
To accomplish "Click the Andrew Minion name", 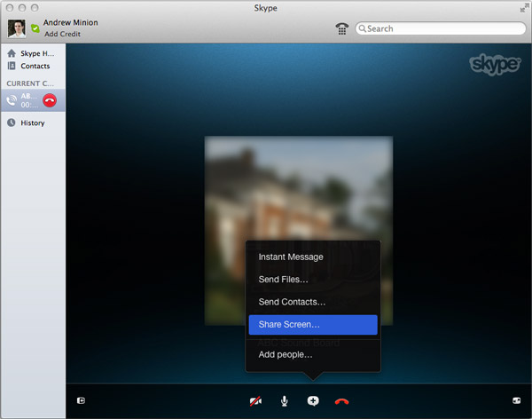I will (71, 22).
